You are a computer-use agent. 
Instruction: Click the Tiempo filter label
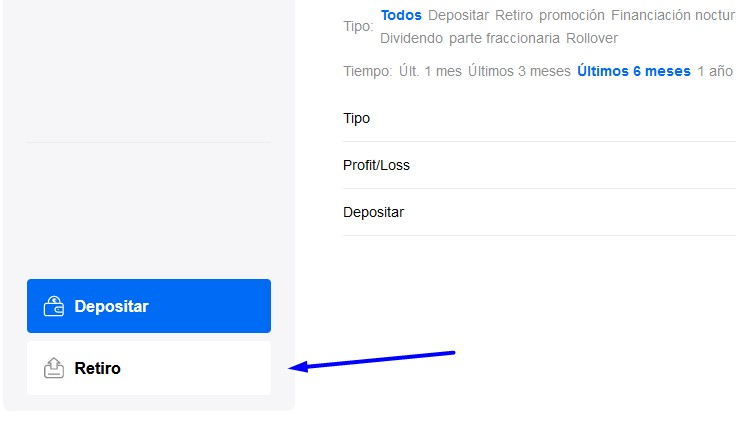(368, 71)
